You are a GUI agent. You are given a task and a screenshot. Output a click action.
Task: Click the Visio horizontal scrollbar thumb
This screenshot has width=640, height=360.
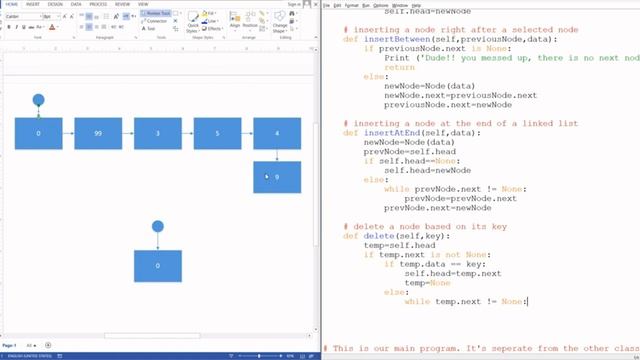(x=152, y=336)
